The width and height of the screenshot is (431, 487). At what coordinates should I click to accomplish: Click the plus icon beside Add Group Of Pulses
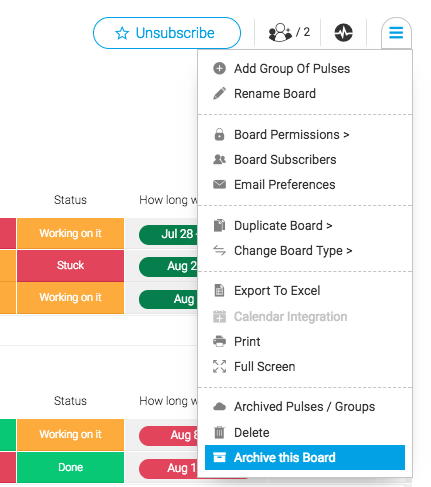coord(219,69)
